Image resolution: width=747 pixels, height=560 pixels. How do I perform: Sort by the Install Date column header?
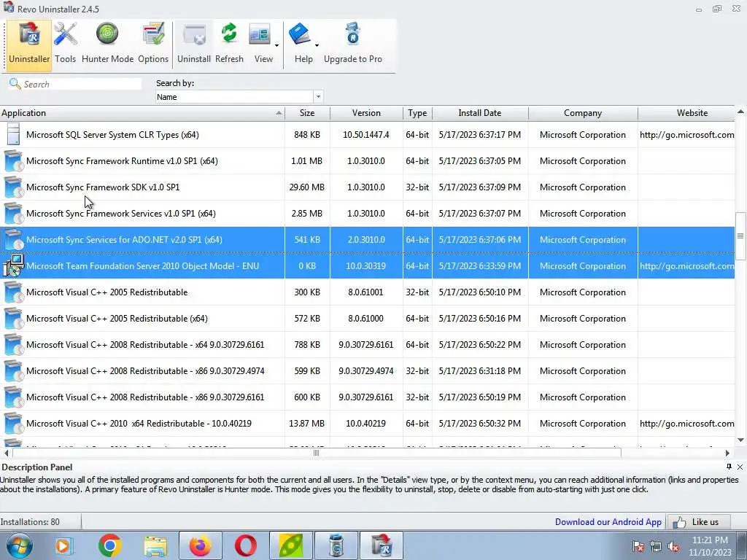[480, 113]
